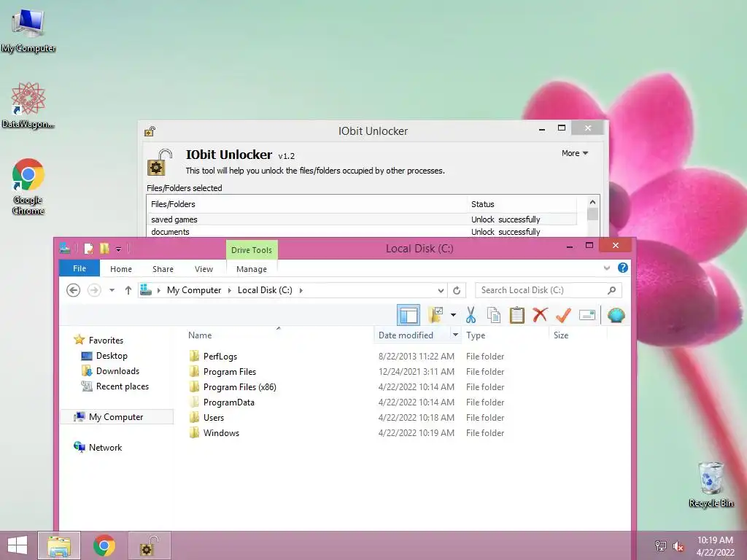Expand the arrow after Local Disk (C:) breadcrumb
This screenshot has width=747, height=560.
(x=301, y=290)
